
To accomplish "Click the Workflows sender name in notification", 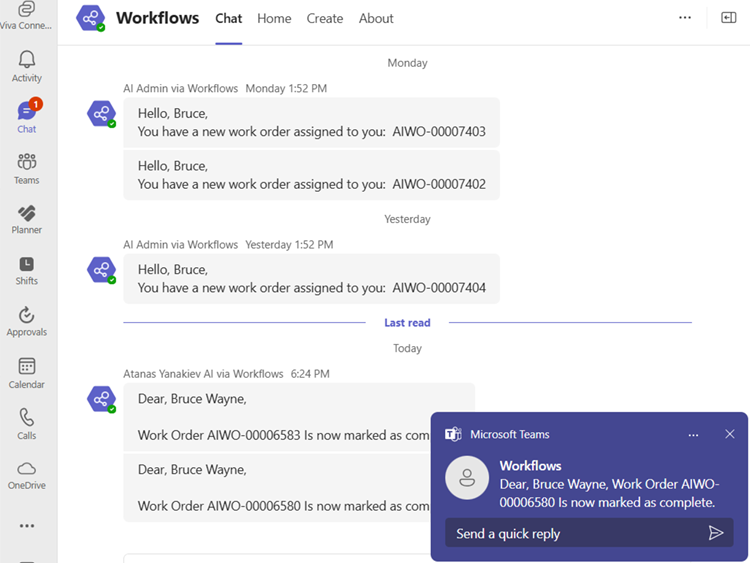I will [x=530, y=465].
